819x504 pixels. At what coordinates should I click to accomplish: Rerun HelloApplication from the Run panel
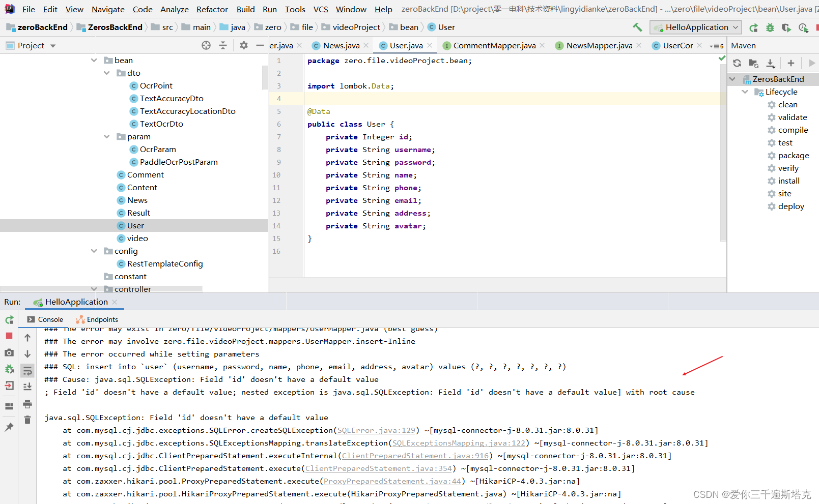click(9, 319)
